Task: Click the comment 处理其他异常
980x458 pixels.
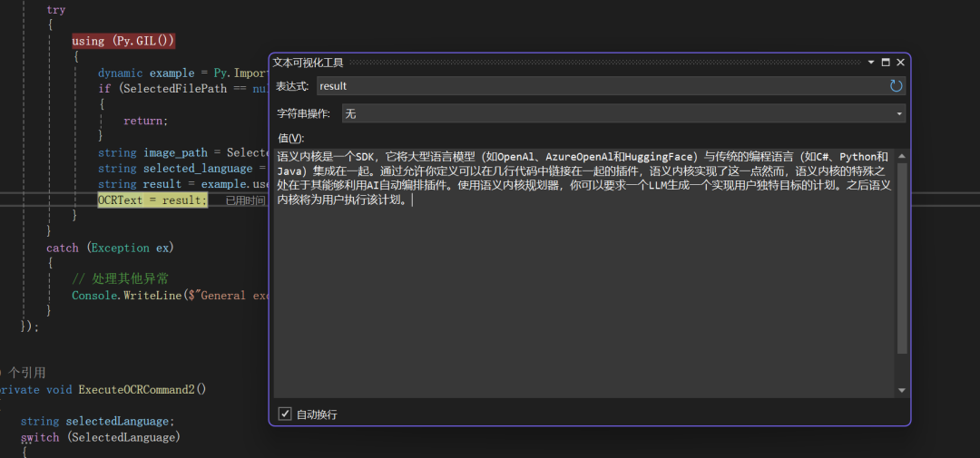Action: pos(121,278)
